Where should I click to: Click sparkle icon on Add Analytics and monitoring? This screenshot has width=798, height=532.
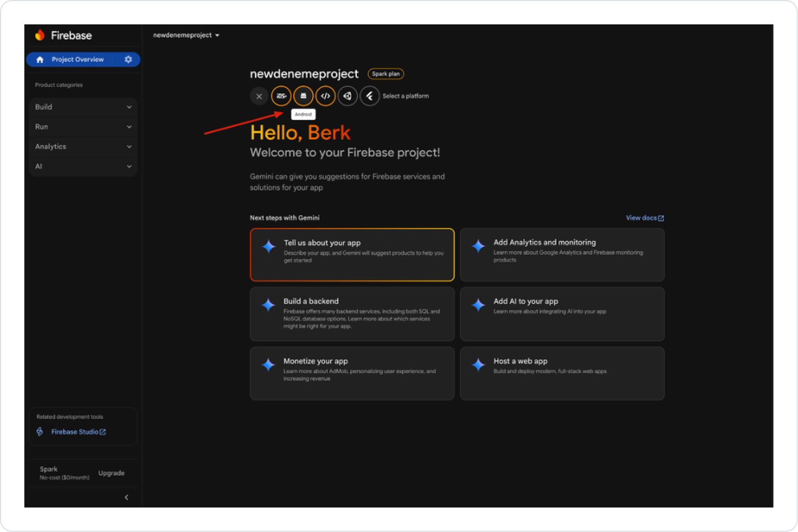pyautogui.click(x=478, y=245)
